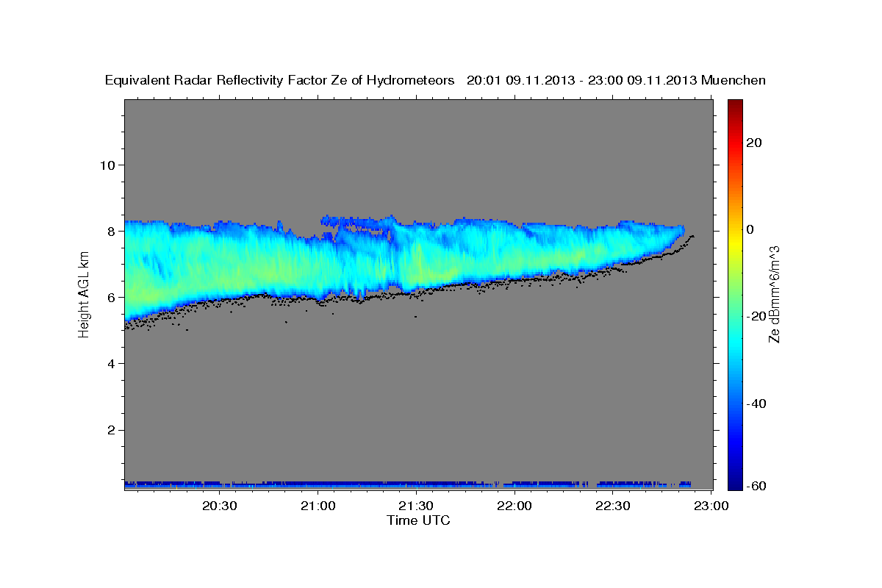This screenshot has width=882, height=588.
Task: Click the "Ze dBmm^6/m^3" colorbar label
Action: point(774,294)
